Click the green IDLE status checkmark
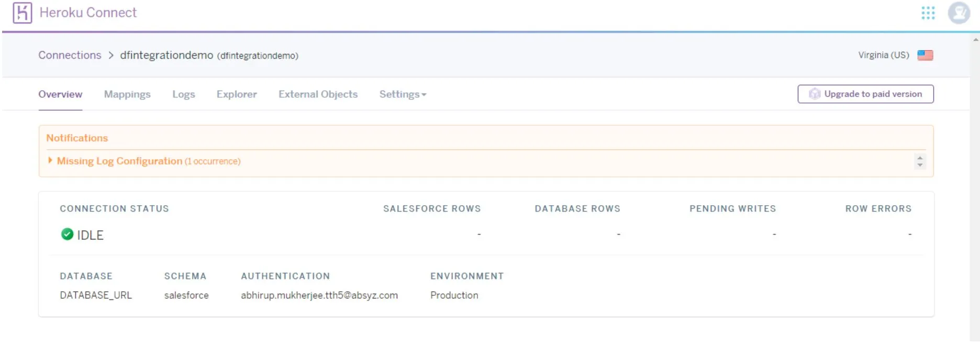Screen dimensions: 980x345 [x=67, y=235]
